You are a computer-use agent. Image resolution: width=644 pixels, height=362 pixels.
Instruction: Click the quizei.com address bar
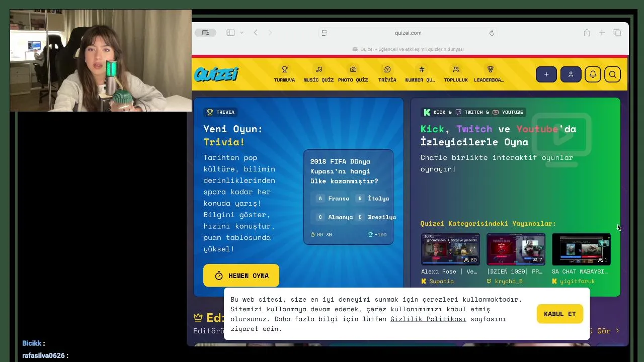pyautogui.click(x=408, y=33)
